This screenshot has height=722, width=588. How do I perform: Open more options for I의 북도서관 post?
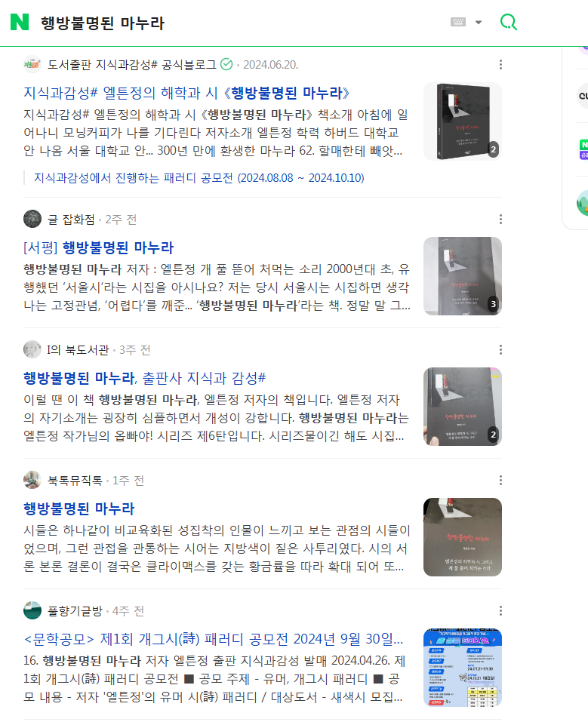pyautogui.click(x=500, y=350)
